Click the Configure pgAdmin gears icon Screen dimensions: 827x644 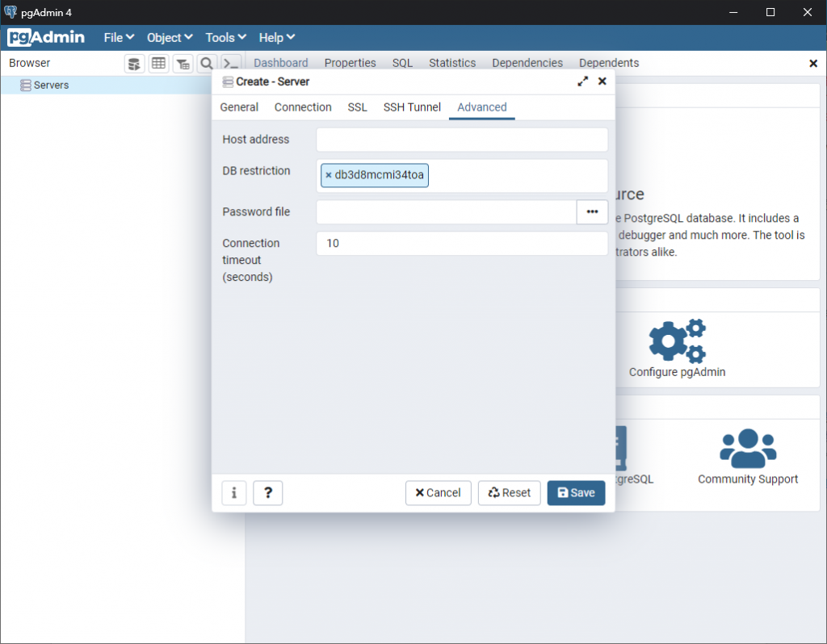[678, 341]
